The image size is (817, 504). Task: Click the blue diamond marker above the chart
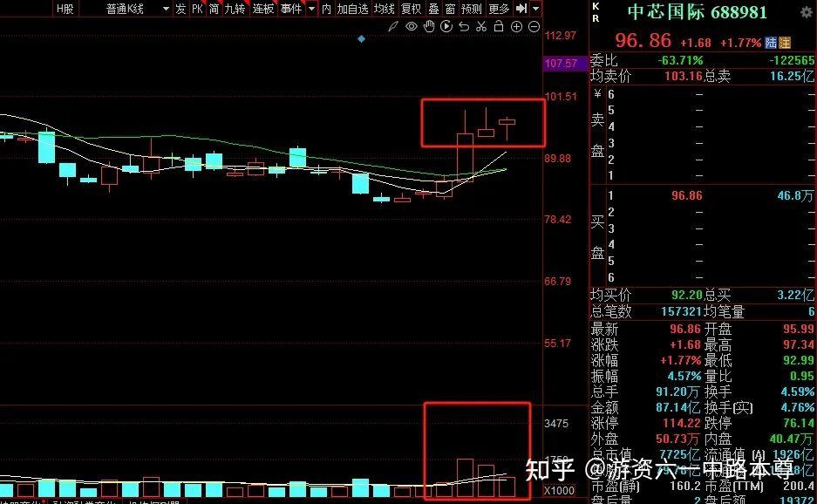[x=362, y=39]
